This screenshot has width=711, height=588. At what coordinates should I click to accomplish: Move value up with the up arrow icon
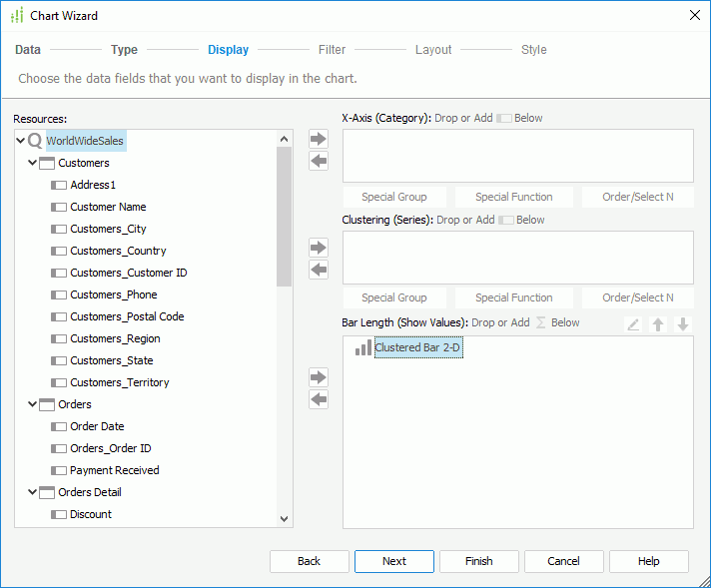(658, 324)
